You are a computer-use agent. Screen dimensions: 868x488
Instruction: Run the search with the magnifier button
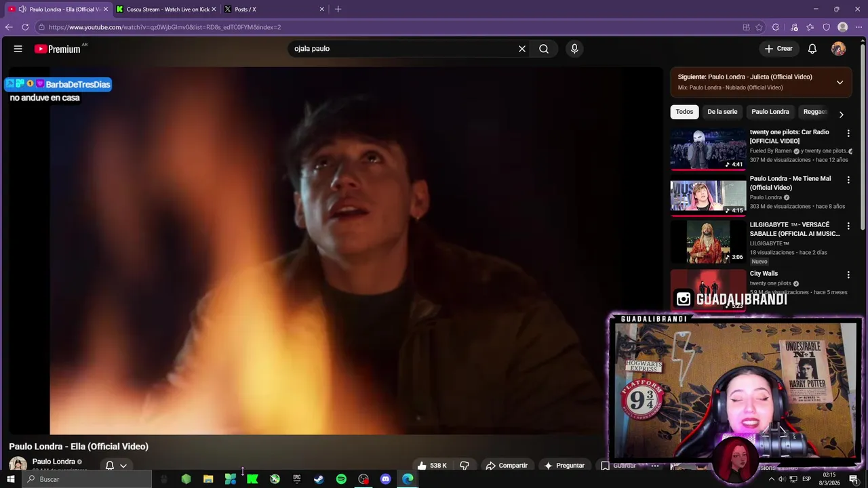tap(544, 49)
